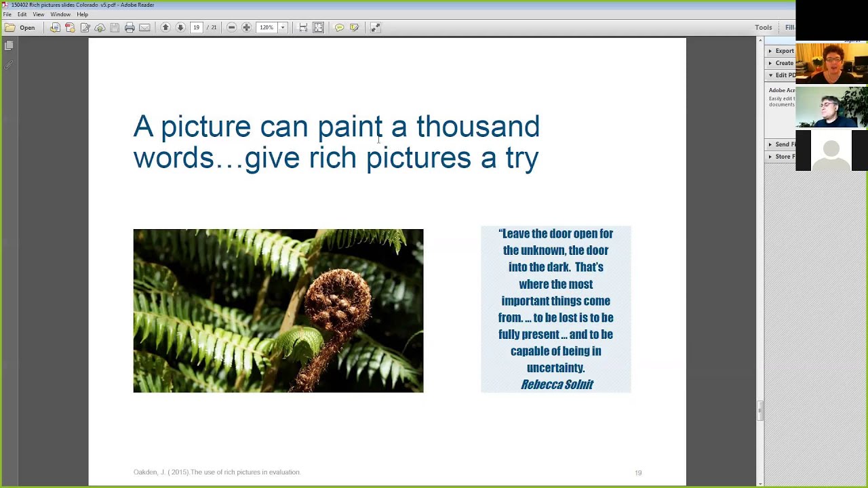Click the blank avatar participant tile
The width and height of the screenshot is (868, 488).
coord(831,150)
